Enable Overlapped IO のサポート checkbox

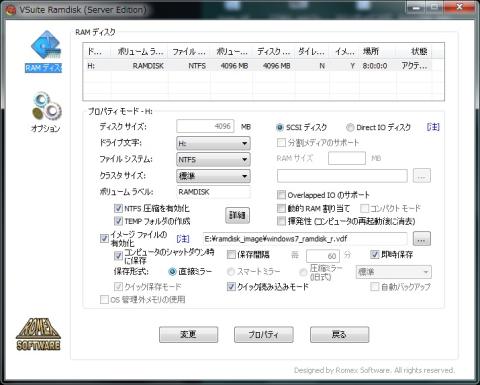point(281,194)
